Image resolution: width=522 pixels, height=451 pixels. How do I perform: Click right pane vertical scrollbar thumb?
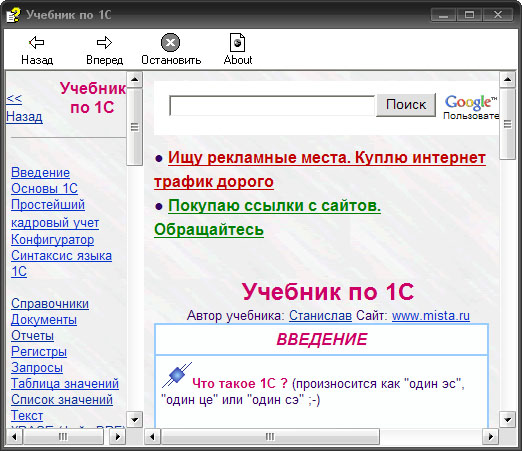(507, 124)
